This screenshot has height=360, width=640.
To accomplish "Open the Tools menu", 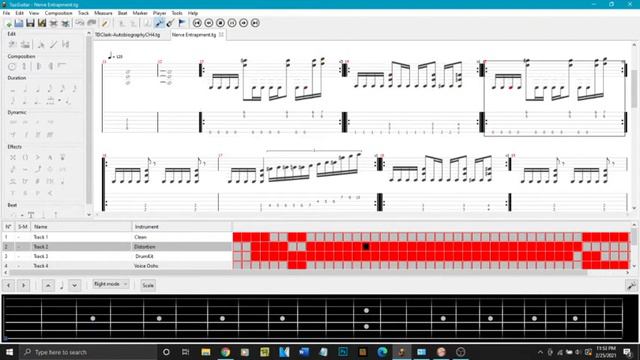I will [177, 13].
